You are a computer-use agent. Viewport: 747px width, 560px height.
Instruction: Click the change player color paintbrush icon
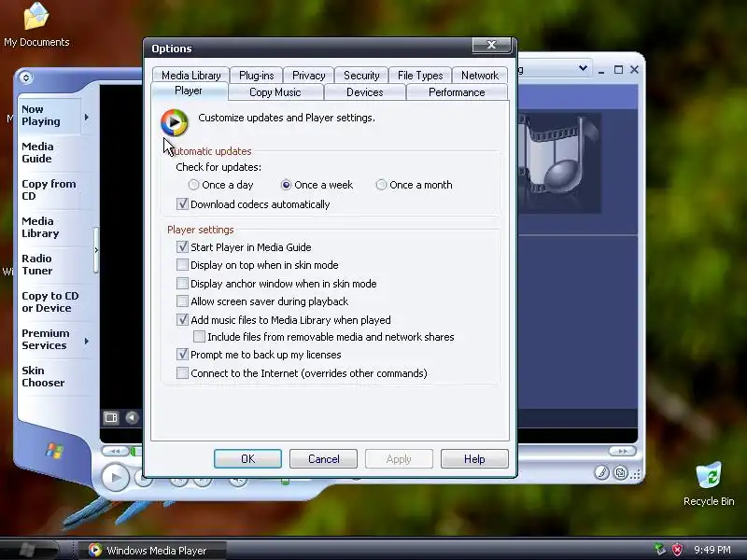(601, 472)
